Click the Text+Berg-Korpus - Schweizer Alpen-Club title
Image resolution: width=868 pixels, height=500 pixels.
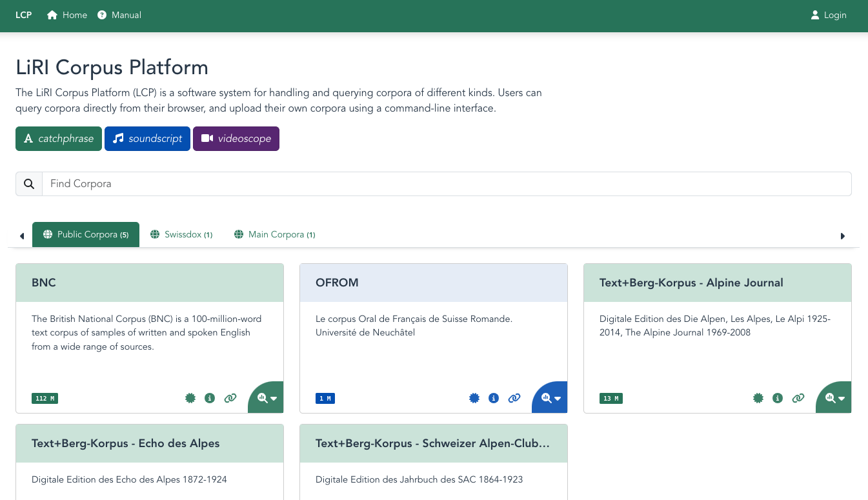pyautogui.click(x=432, y=443)
